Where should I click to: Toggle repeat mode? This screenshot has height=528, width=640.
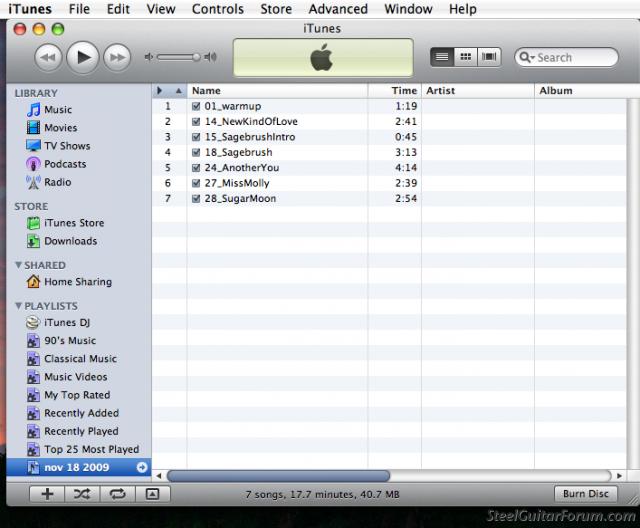[116, 494]
